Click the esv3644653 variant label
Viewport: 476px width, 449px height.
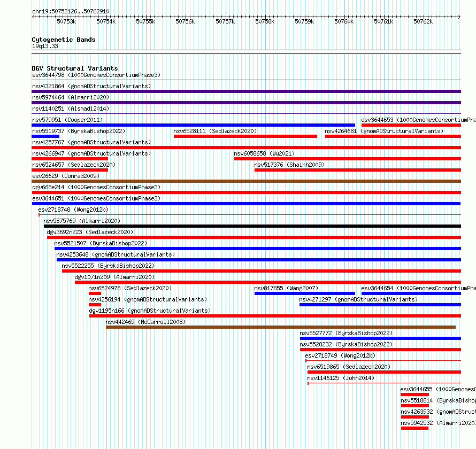coord(419,120)
